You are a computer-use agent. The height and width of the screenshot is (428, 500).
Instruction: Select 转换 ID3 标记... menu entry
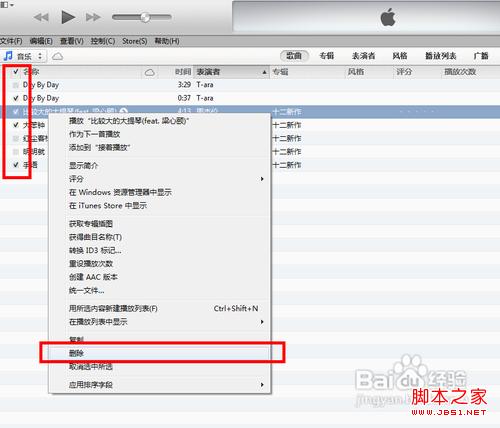pyautogui.click(x=159, y=250)
